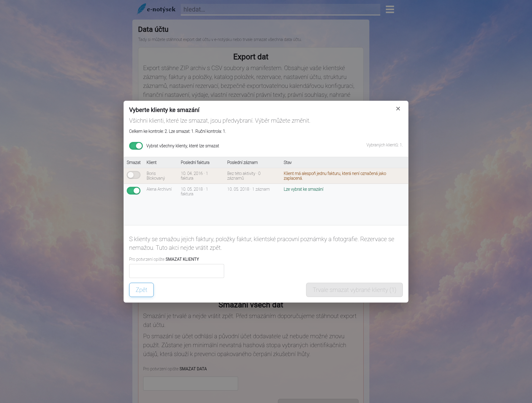Select the Alena Archivní client name
The width and height of the screenshot is (532, 403).
[x=159, y=189]
